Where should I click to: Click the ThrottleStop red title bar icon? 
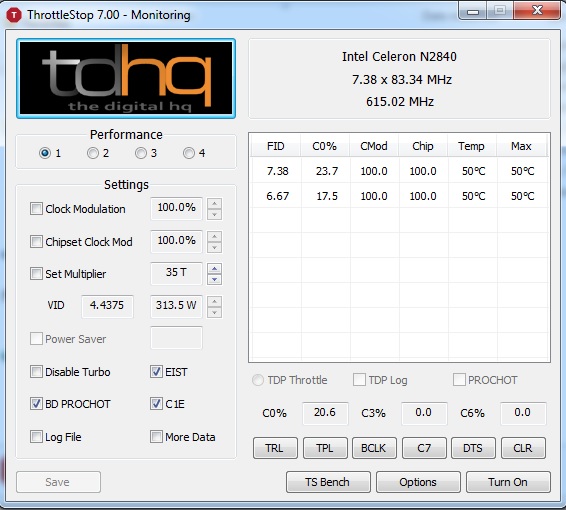(x=14, y=15)
